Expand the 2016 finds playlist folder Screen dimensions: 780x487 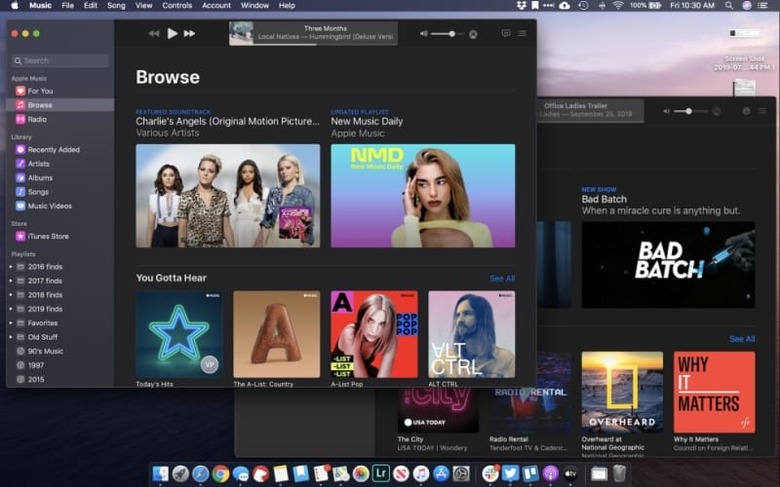11,267
